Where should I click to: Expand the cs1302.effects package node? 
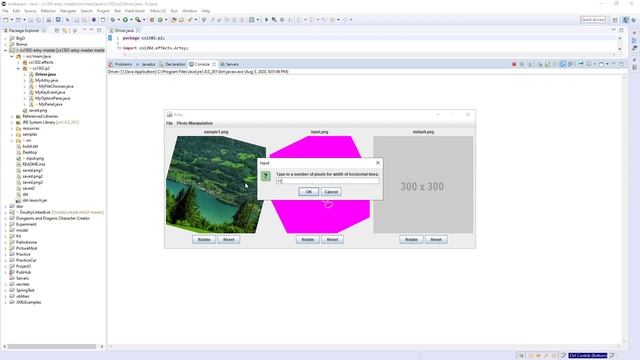pyautogui.click(x=18, y=62)
